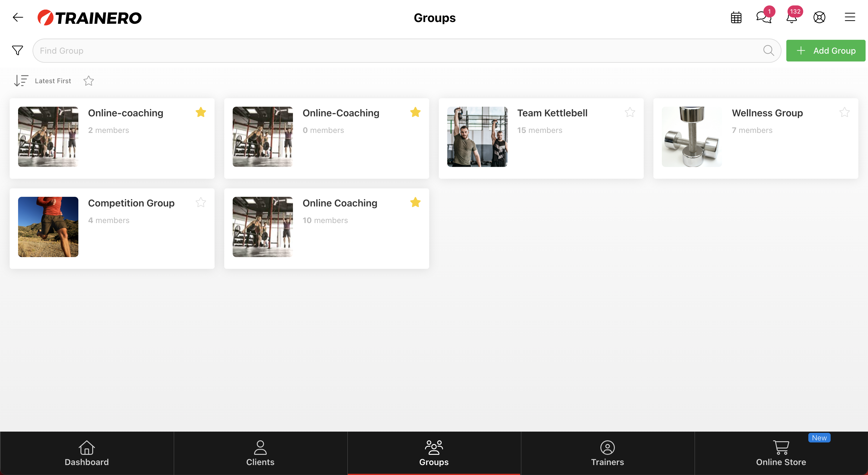
Task: Favorite the Team Kettlebell group
Action: [x=630, y=112]
